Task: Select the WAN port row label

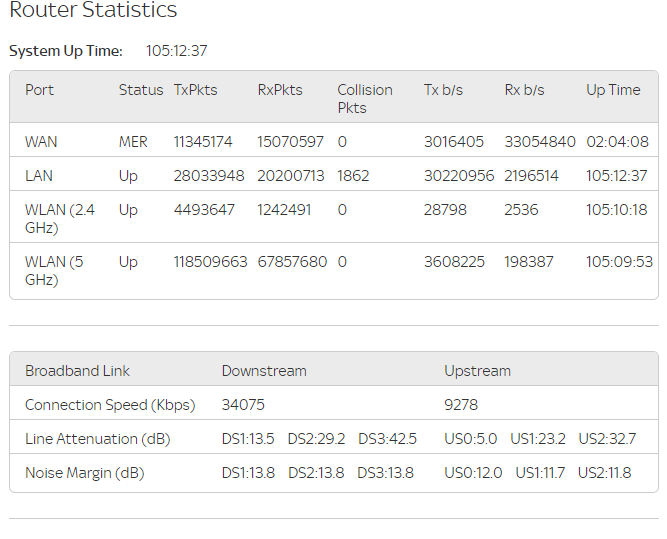Action: tap(41, 142)
